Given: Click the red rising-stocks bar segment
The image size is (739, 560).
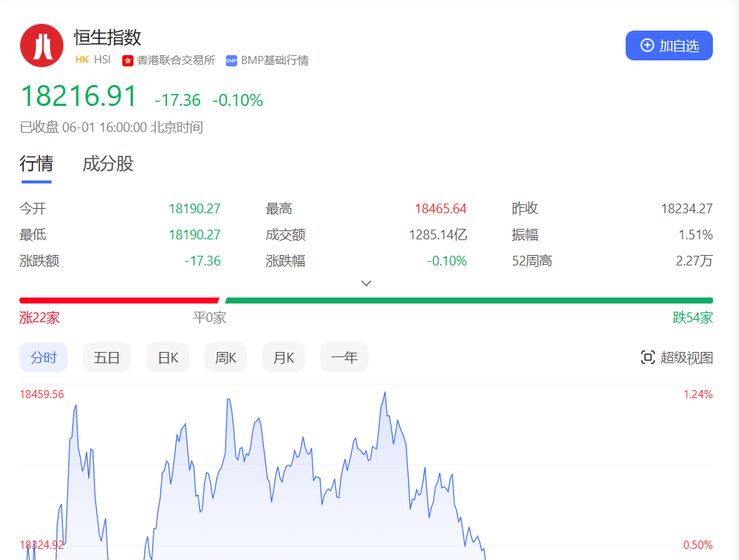Looking at the screenshot, I should pyautogui.click(x=119, y=301).
